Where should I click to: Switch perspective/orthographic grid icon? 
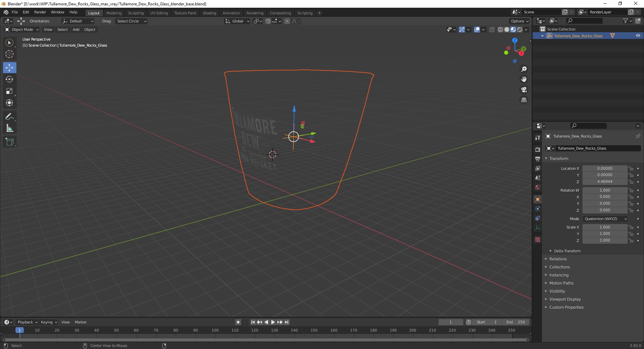click(x=524, y=100)
